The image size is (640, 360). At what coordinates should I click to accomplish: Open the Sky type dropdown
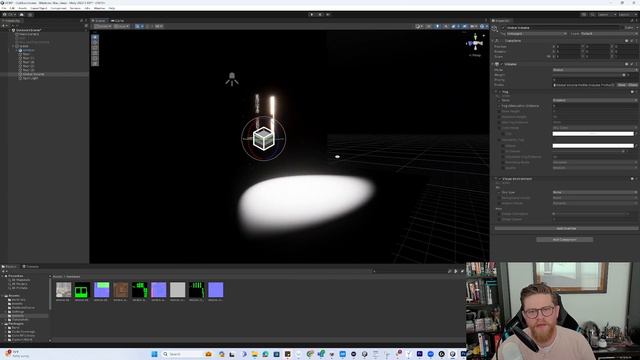point(595,192)
